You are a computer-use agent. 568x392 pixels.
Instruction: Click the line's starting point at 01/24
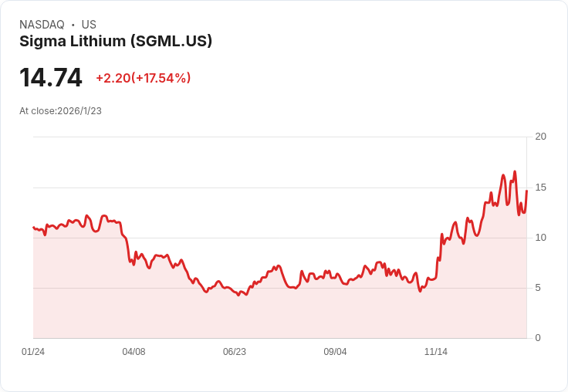[34, 228]
